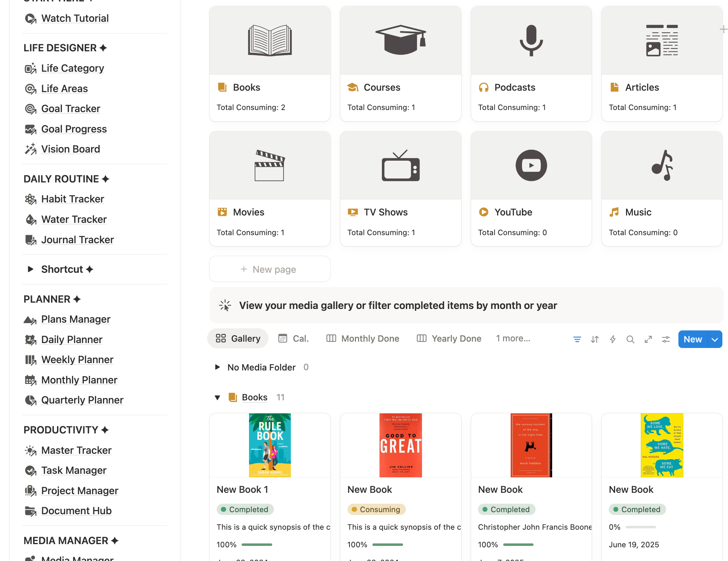This screenshot has width=728, height=561.
Task: Switch to the Monthly Done tab
Action: [363, 338]
